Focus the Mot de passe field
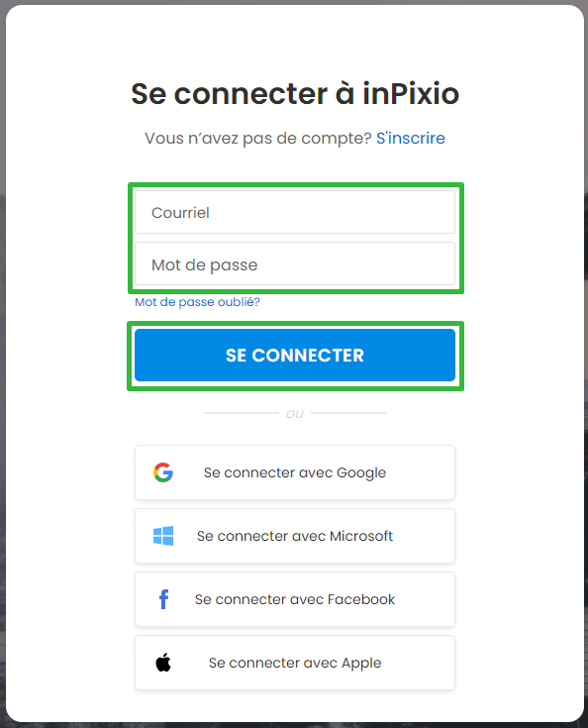Viewport: 588px width, 728px height. click(295, 263)
